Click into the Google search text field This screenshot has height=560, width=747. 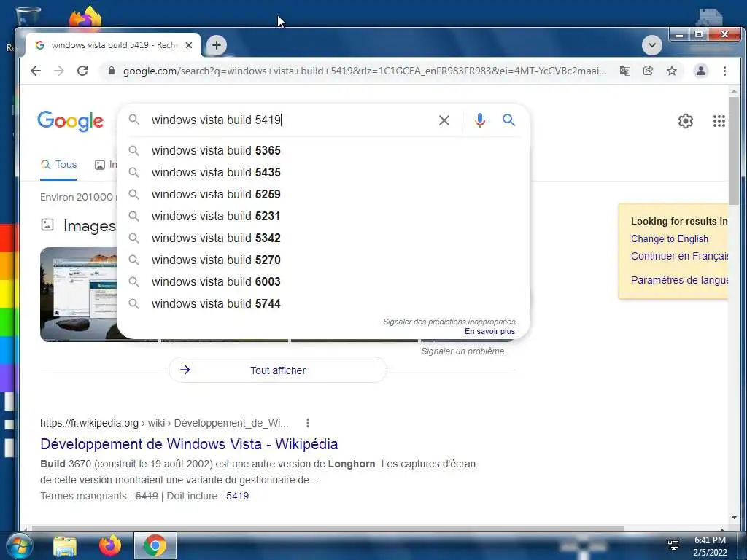290,120
